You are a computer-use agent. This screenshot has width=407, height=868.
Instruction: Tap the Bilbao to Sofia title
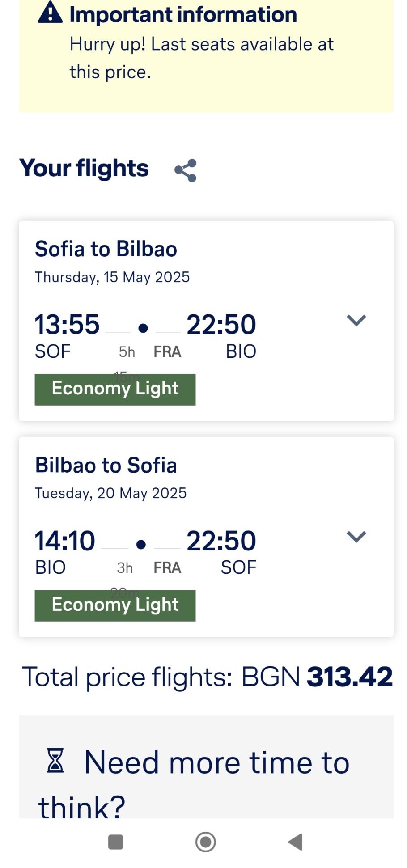[x=106, y=465]
